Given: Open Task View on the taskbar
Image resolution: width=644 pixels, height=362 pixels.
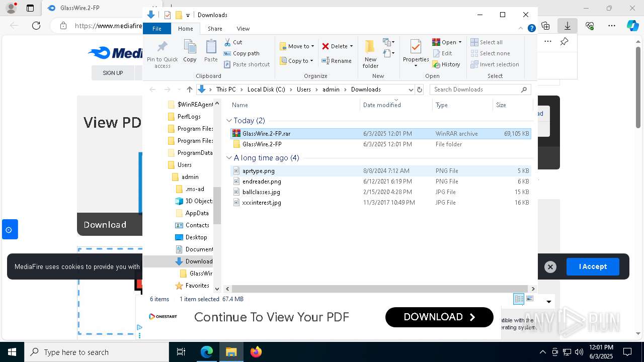Looking at the screenshot, I should (x=181, y=352).
